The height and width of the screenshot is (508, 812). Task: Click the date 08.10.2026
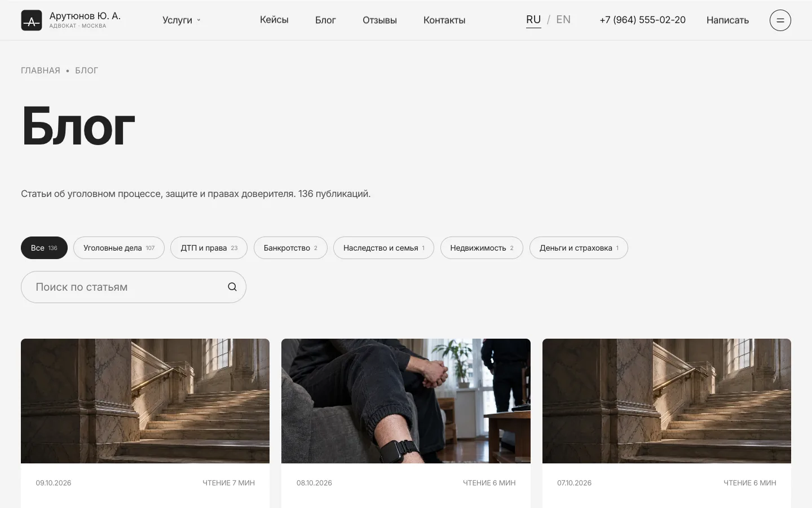(314, 483)
